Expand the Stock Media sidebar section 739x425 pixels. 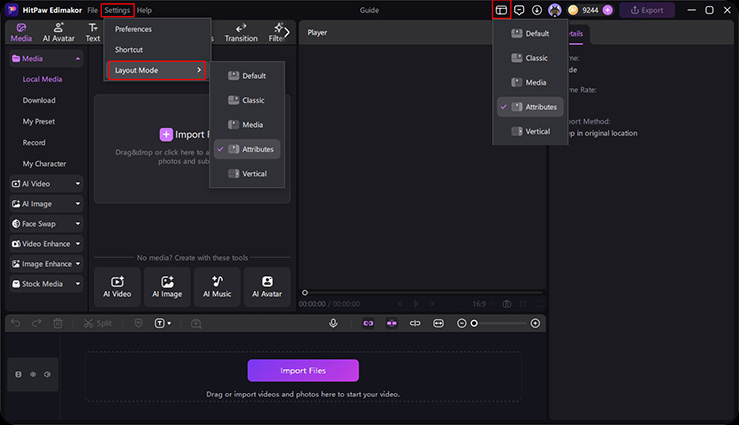[46, 284]
